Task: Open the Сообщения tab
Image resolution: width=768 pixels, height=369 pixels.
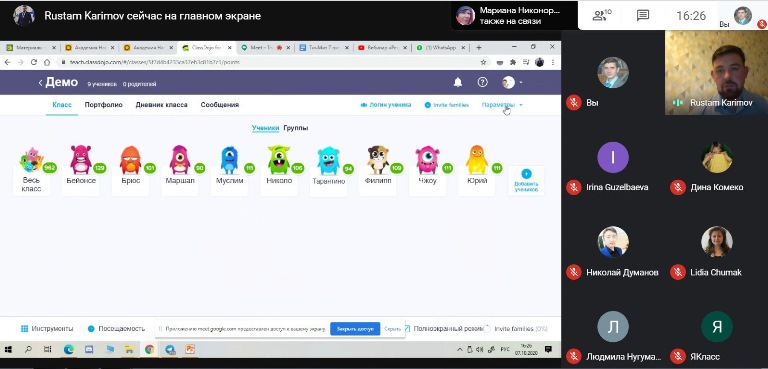Action: click(220, 105)
